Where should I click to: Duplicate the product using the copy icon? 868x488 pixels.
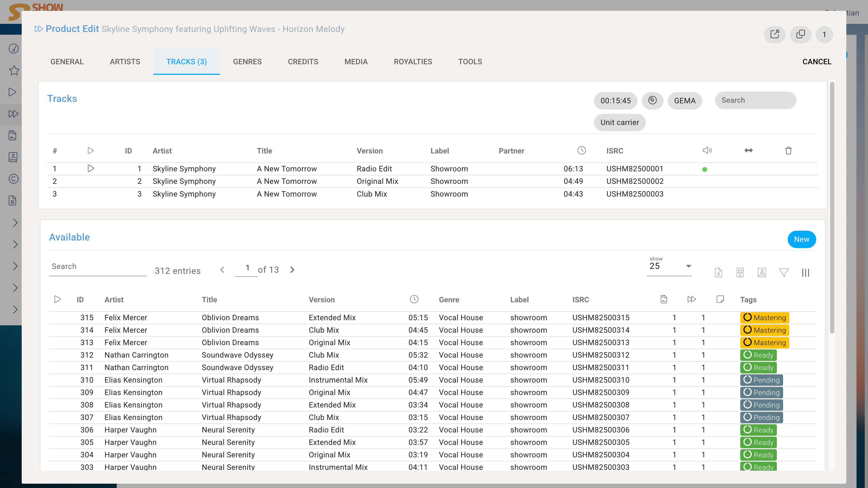(800, 34)
